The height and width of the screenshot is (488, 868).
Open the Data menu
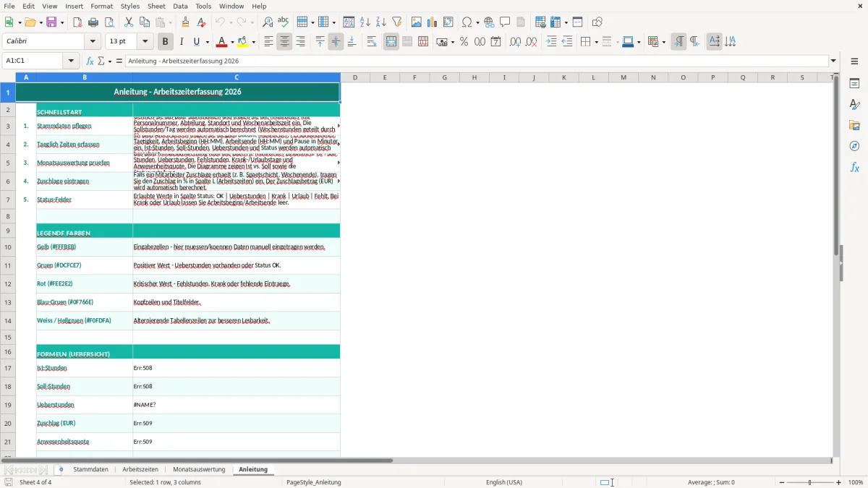click(x=180, y=6)
